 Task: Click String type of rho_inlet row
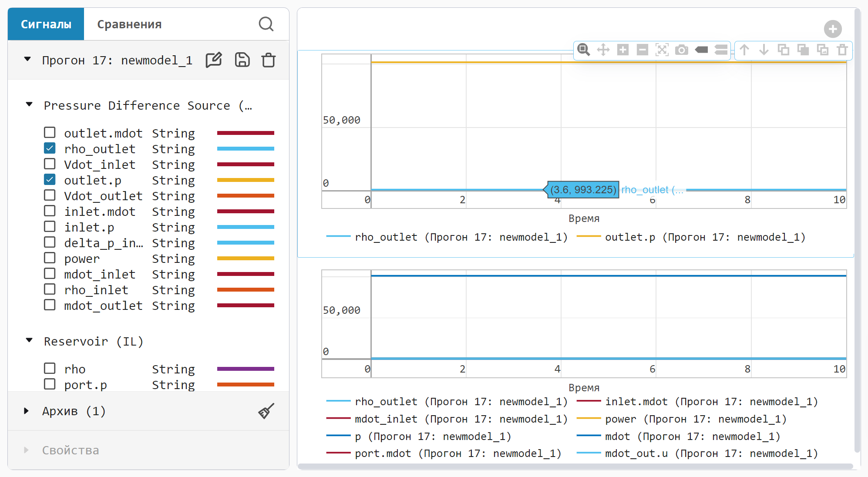173,290
